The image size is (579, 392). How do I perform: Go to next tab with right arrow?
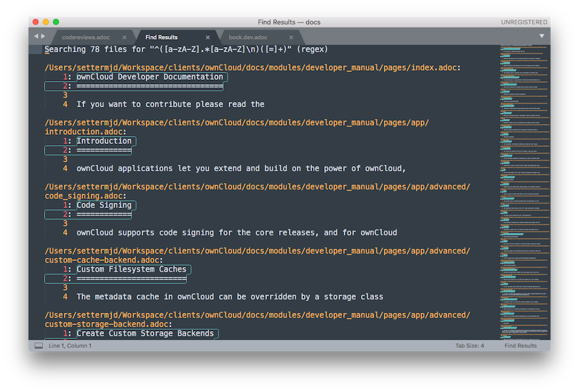[x=43, y=36]
